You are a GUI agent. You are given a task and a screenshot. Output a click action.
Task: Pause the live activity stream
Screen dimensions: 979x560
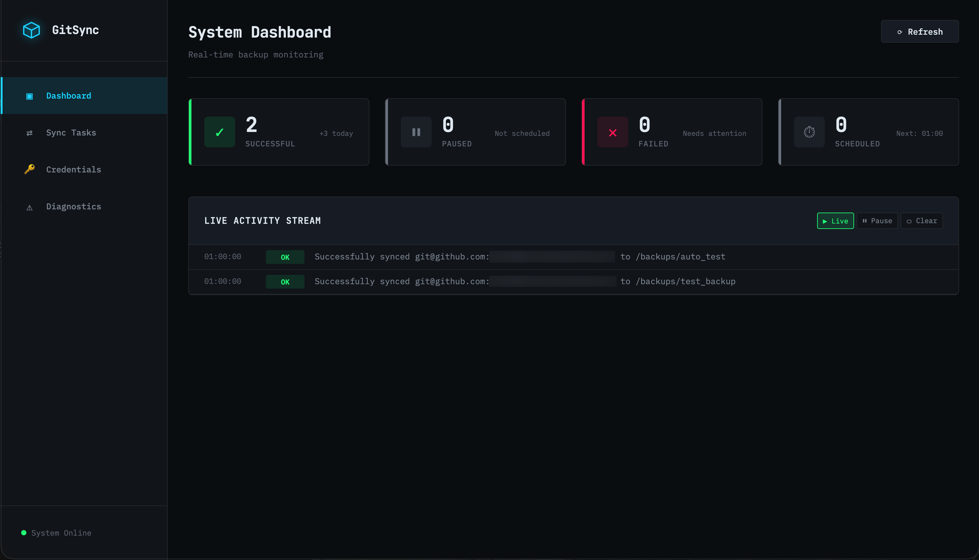[x=877, y=221]
